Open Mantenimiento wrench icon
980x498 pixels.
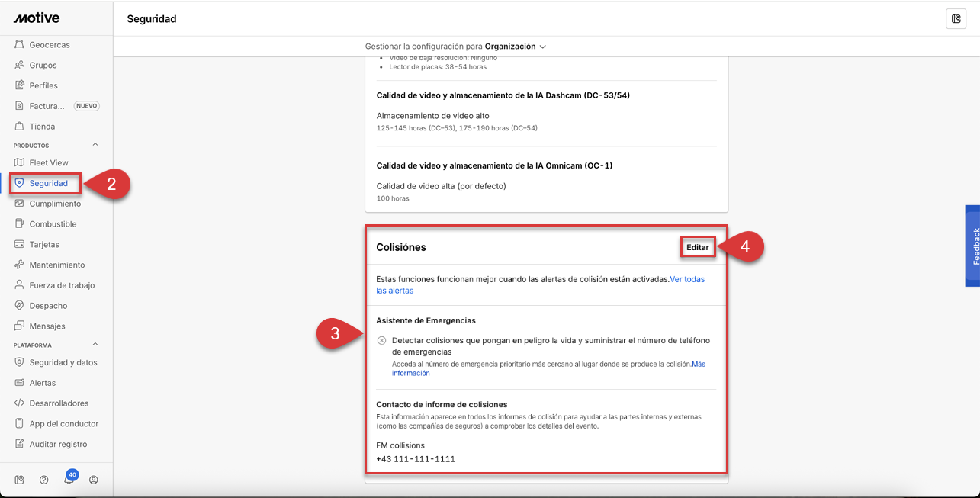(x=20, y=265)
